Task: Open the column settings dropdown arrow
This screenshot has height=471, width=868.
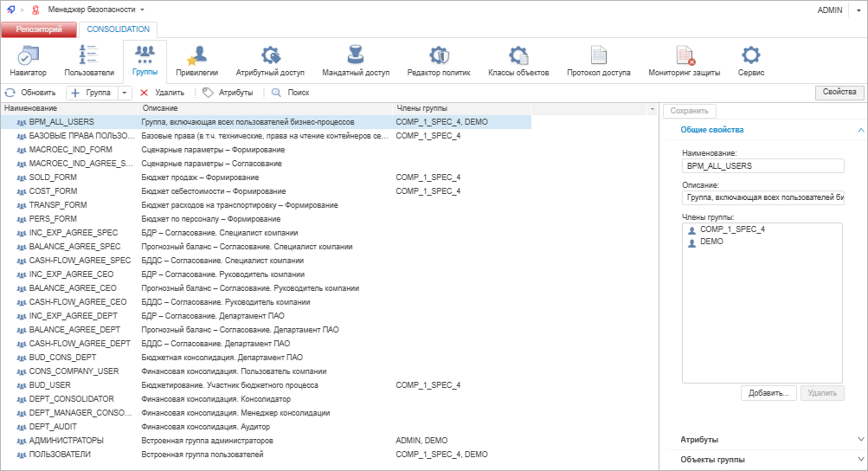Action: [653, 108]
